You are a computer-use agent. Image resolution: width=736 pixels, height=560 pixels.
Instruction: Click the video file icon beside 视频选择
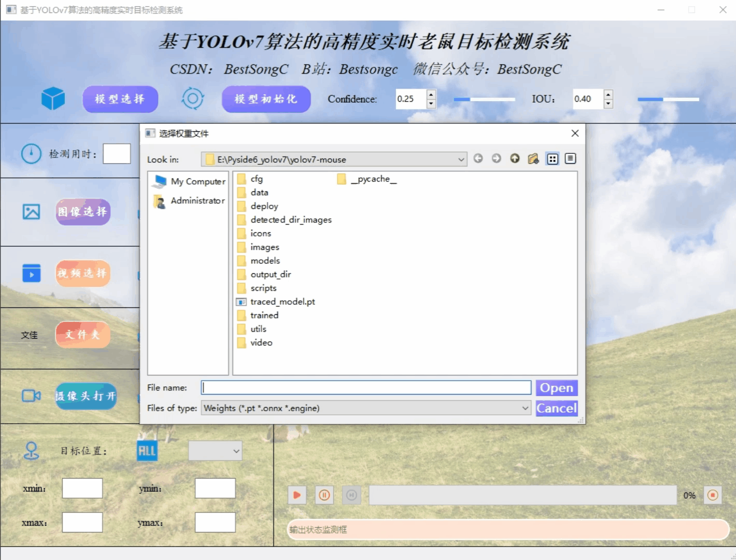(x=31, y=273)
